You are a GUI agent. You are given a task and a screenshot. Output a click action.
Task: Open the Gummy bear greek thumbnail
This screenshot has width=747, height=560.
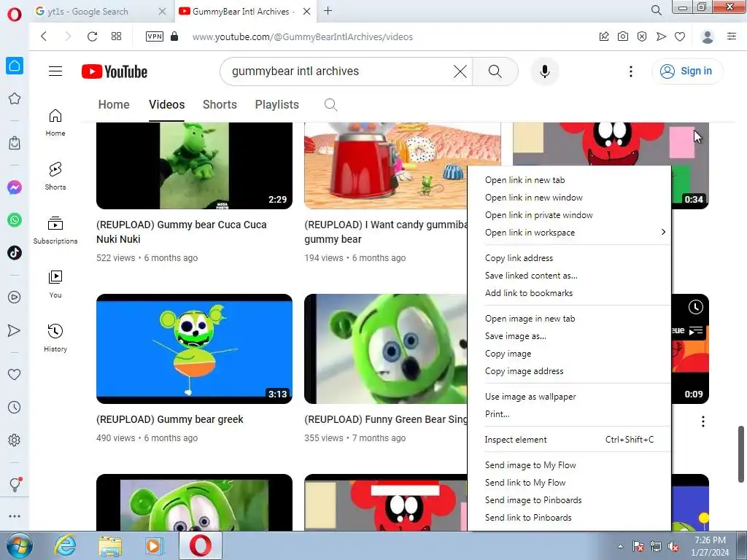click(x=194, y=349)
